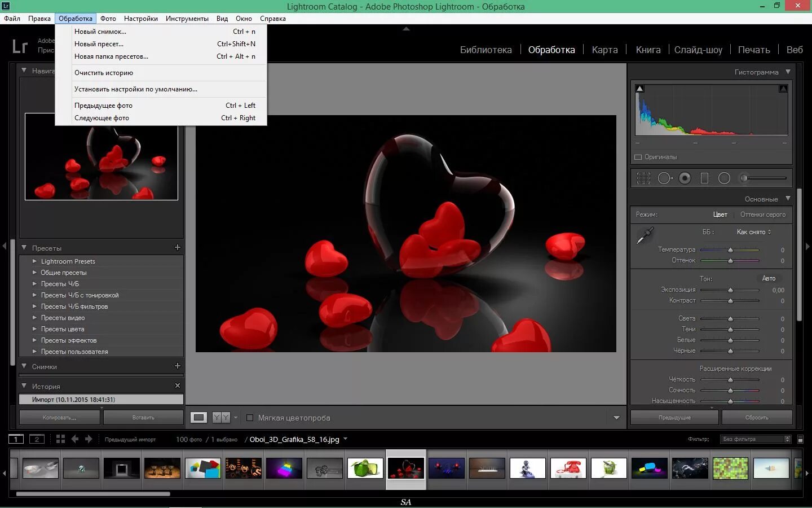
Task: Select the red telephone thumbnail in filmstrip
Action: pyautogui.click(x=568, y=469)
